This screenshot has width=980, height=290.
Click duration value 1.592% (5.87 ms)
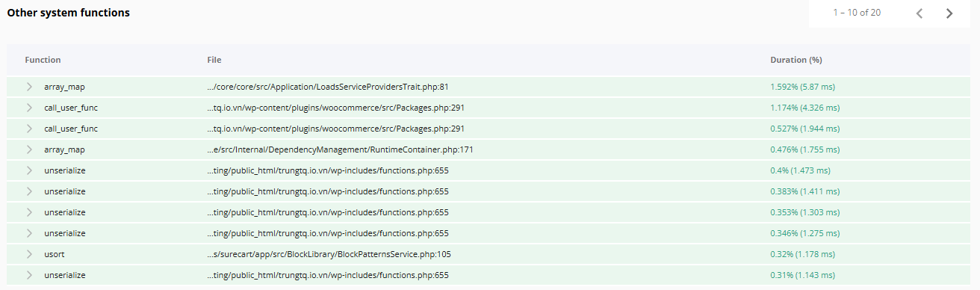(x=802, y=87)
